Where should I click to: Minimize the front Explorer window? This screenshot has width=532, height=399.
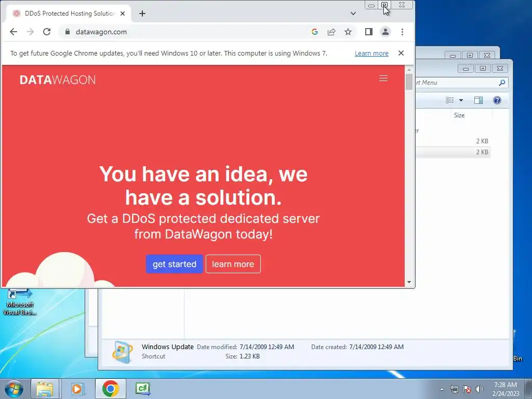(x=466, y=69)
